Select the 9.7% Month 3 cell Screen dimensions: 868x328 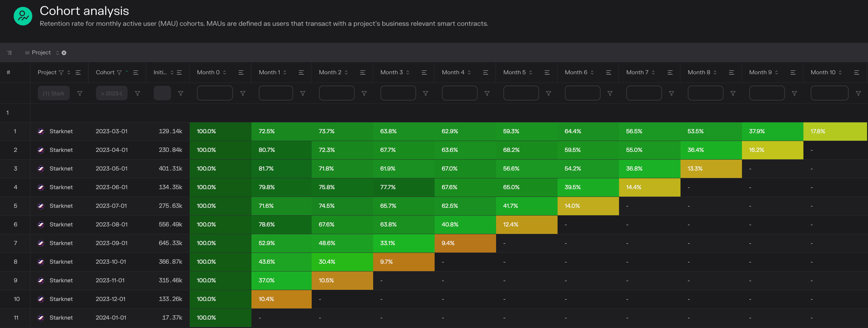(x=404, y=262)
